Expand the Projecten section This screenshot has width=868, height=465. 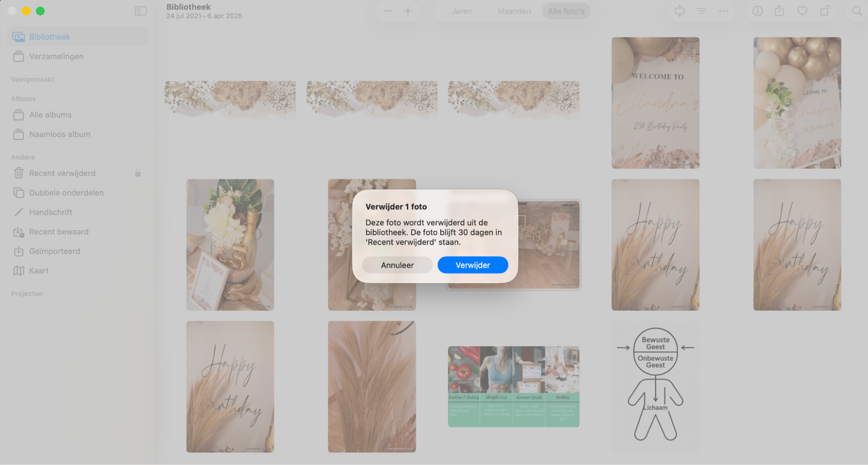(x=26, y=294)
